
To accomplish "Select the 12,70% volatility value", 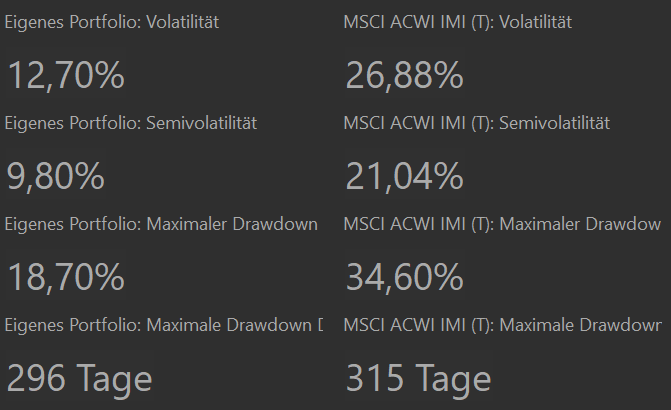I will tap(65, 75).
